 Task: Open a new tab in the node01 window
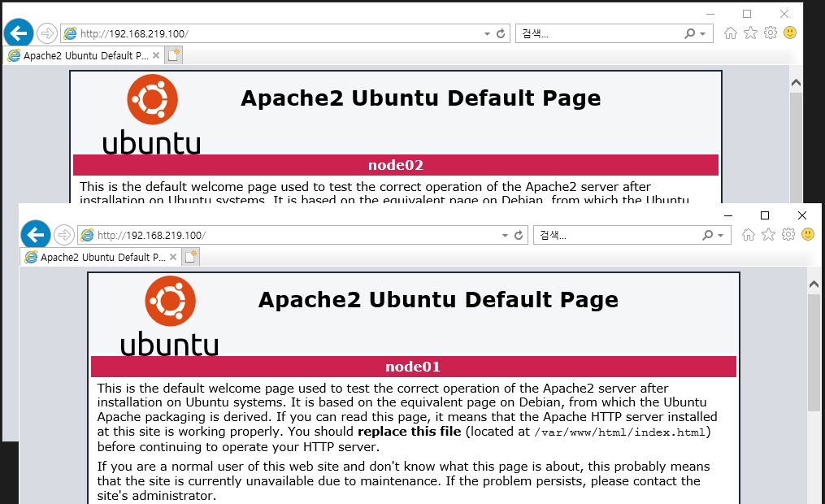pos(191,257)
